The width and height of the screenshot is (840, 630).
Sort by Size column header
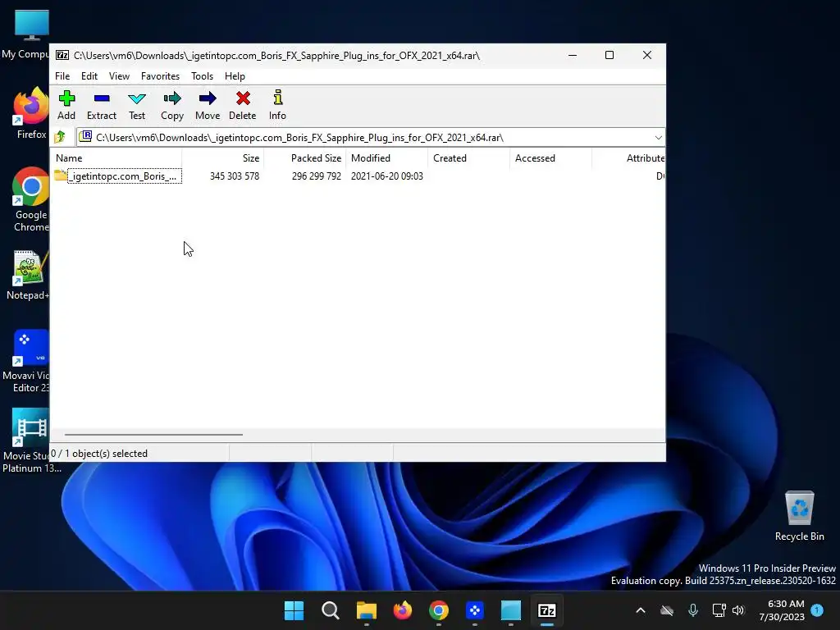click(223, 158)
